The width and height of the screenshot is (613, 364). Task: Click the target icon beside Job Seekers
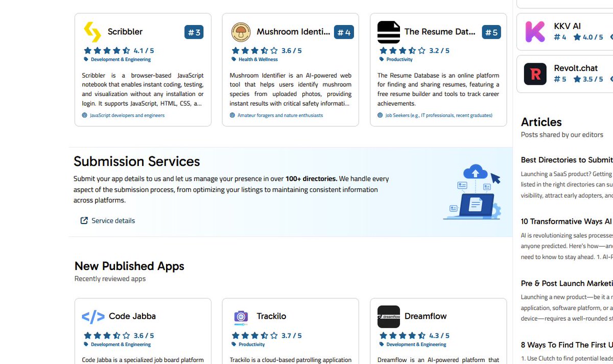380,115
